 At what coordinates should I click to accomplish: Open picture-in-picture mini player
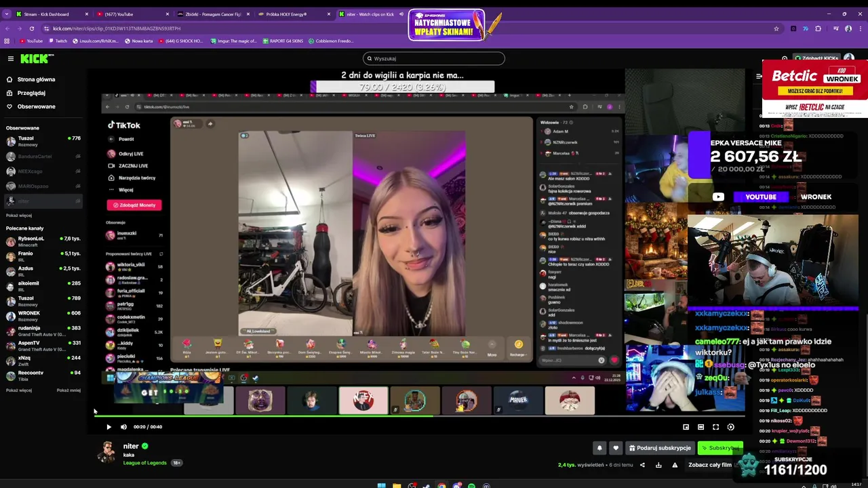[x=686, y=427]
